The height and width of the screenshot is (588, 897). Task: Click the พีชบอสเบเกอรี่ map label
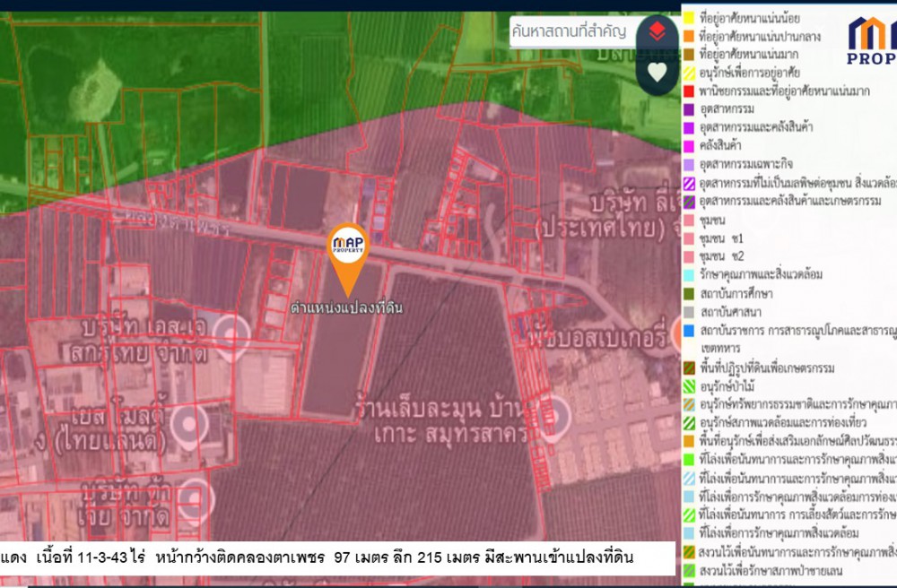(599, 337)
